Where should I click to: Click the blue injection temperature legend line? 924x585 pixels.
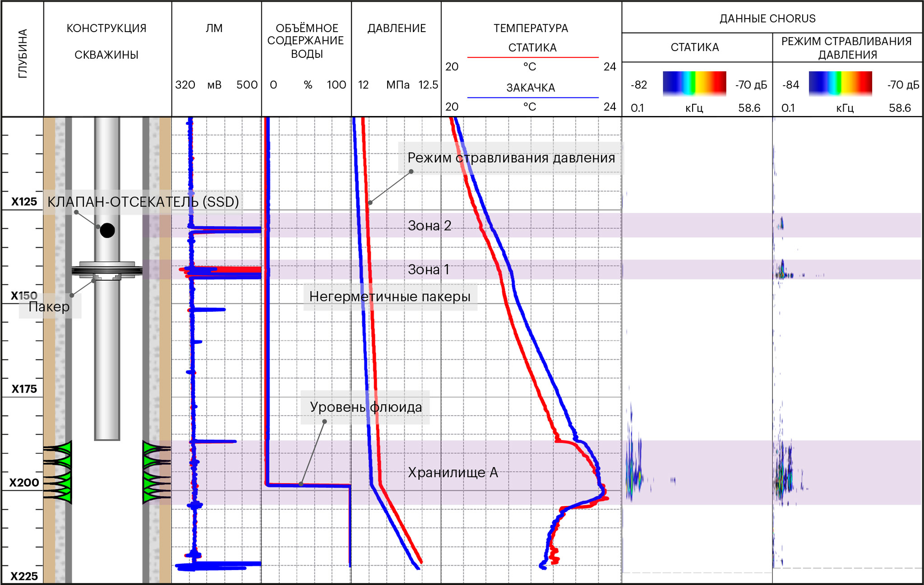pyautogui.click(x=532, y=97)
